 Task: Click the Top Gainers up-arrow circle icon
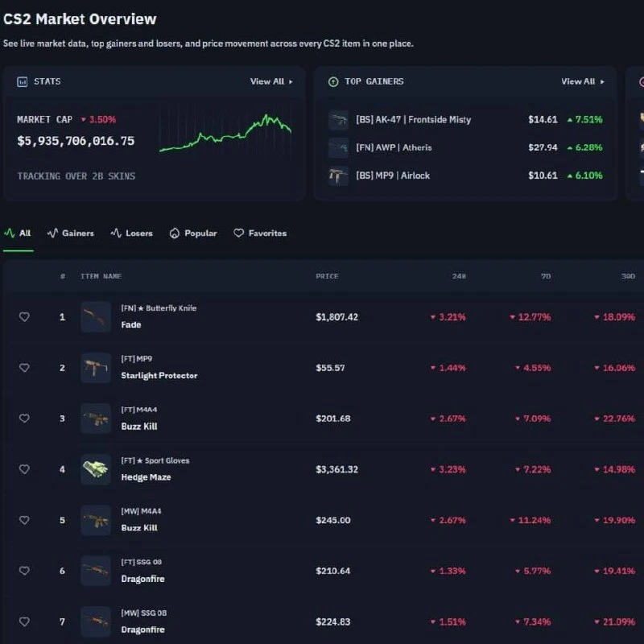[x=333, y=82]
